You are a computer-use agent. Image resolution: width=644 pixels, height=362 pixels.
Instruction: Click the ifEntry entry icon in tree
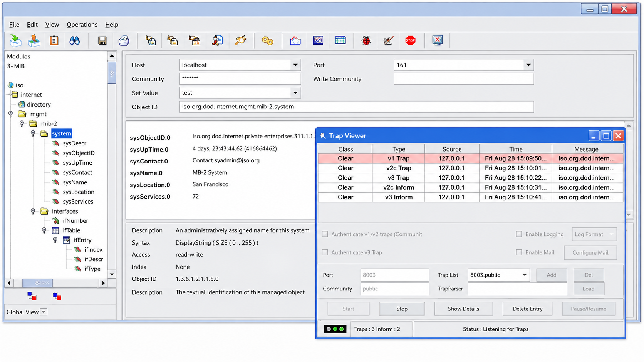point(67,240)
